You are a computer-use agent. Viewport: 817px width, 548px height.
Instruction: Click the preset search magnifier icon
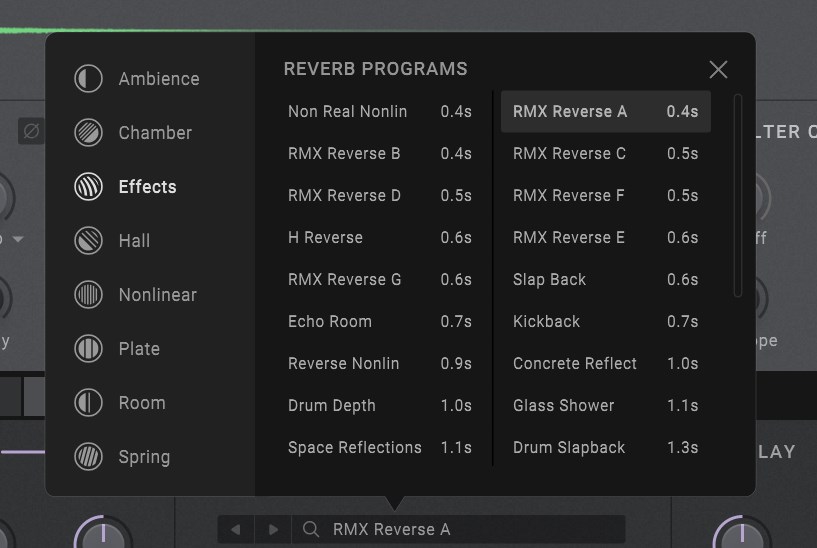coord(311,529)
